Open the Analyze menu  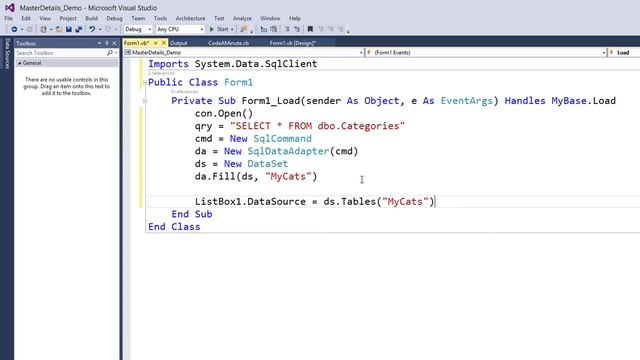242,18
